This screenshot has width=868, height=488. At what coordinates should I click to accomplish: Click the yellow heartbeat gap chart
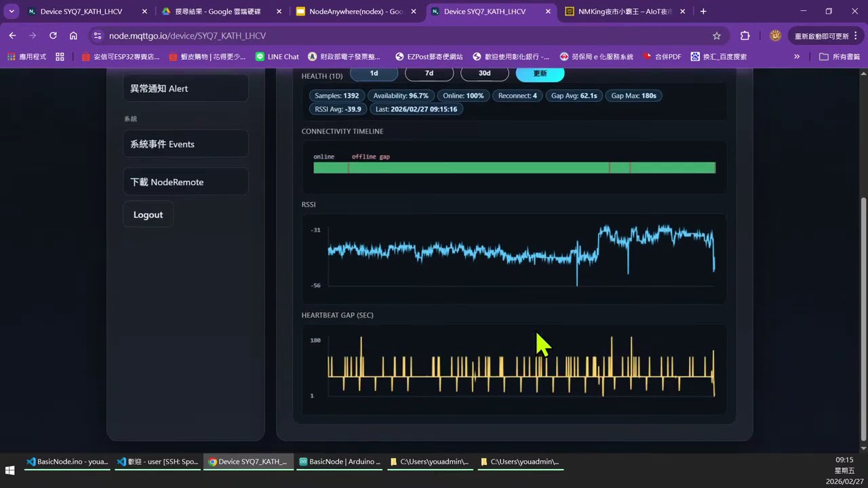[x=521, y=366]
